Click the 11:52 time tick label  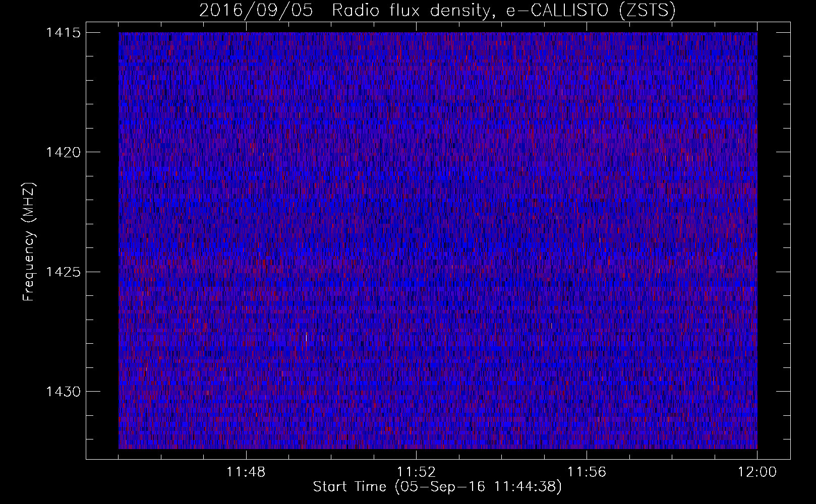417,472
